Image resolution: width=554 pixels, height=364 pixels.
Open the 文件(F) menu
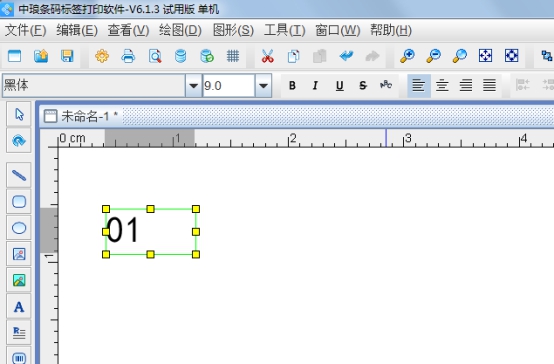point(25,30)
